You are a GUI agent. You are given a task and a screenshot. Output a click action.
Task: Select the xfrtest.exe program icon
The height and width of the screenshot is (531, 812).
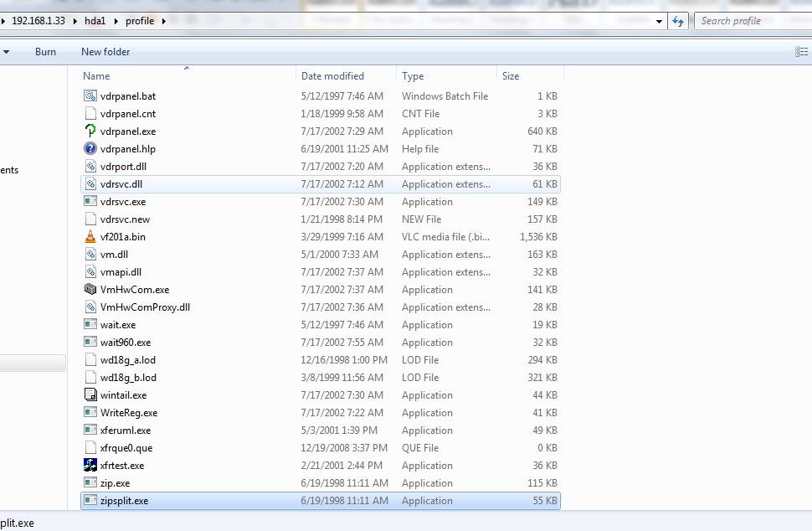click(x=90, y=466)
